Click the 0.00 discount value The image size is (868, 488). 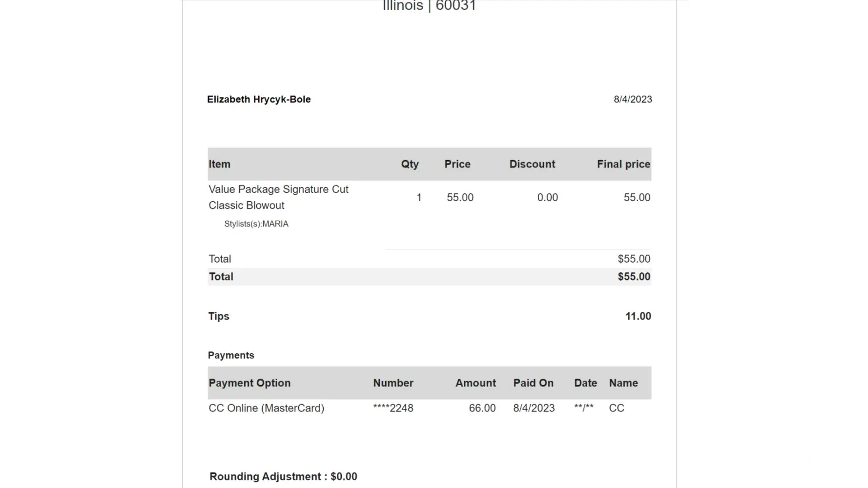[x=547, y=198]
